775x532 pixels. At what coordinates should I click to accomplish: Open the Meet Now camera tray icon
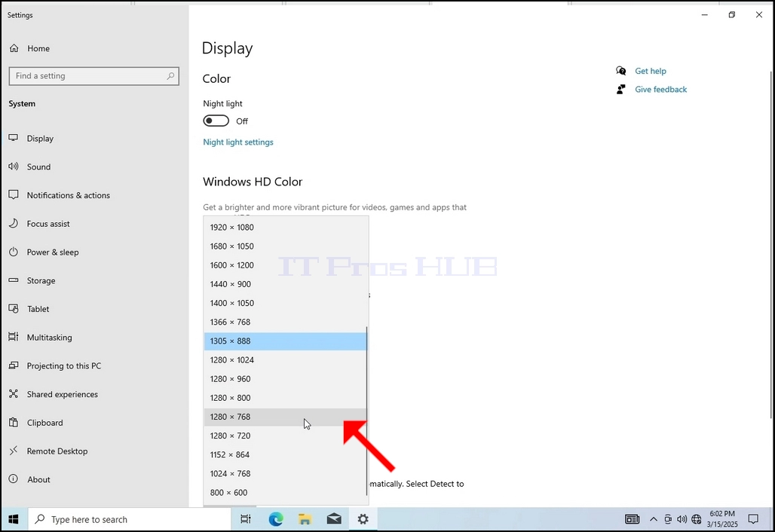(x=668, y=519)
